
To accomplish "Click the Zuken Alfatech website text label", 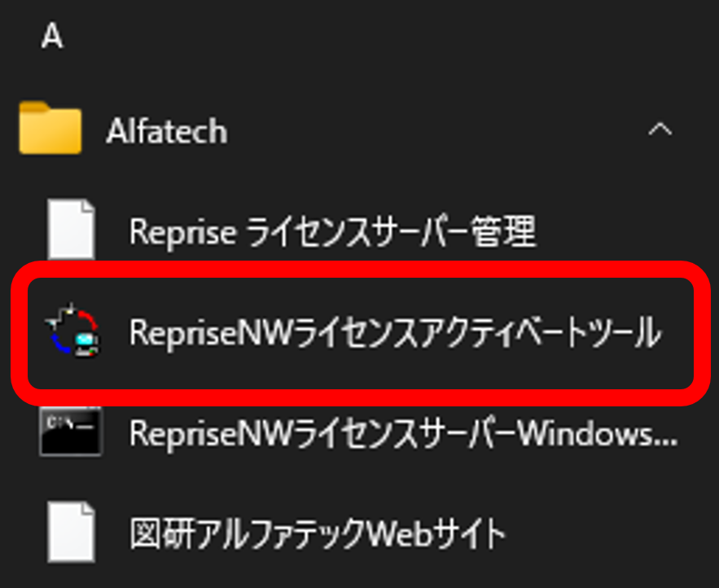I will click(x=318, y=535).
